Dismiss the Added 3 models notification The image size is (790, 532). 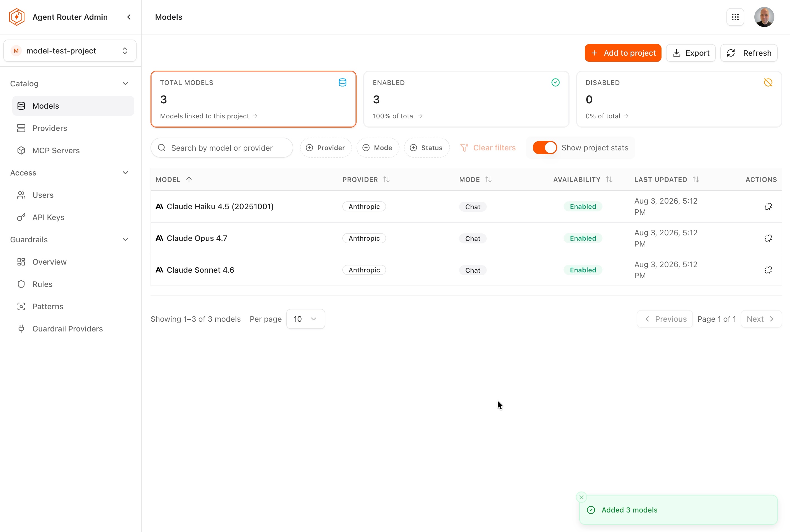point(581,497)
